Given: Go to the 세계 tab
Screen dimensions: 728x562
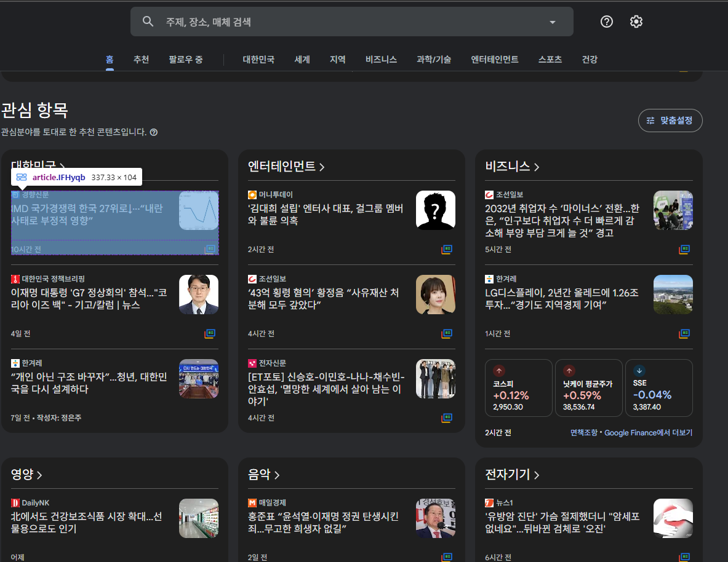Looking at the screenshot, I should 302,60.
